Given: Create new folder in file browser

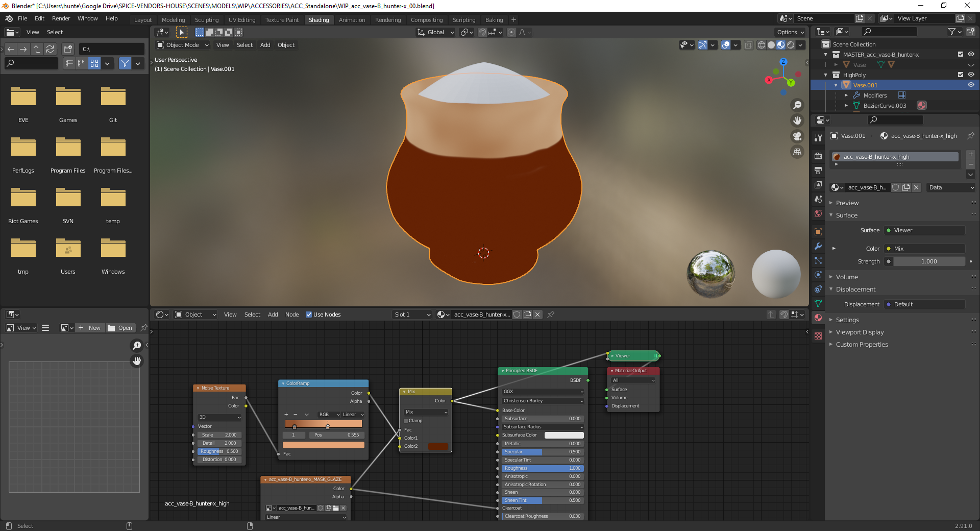Looking at the screenshot, I should 68,49.
